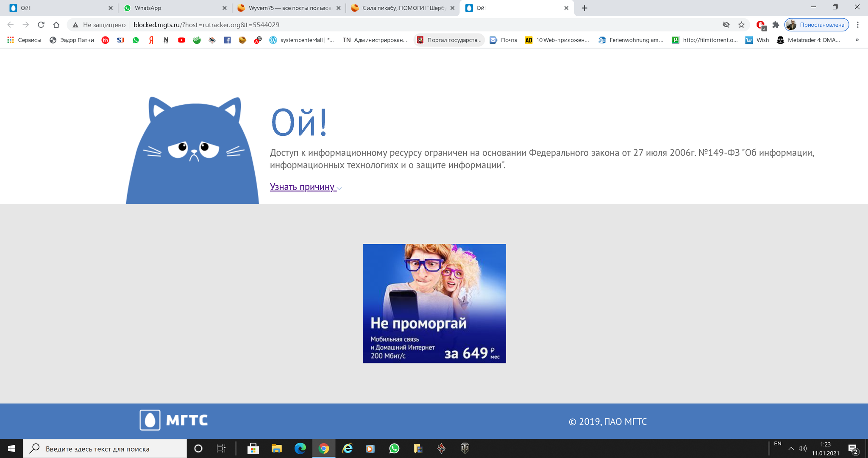
Task: Open the YouTube bookmark icon
Action: (181, 40)
